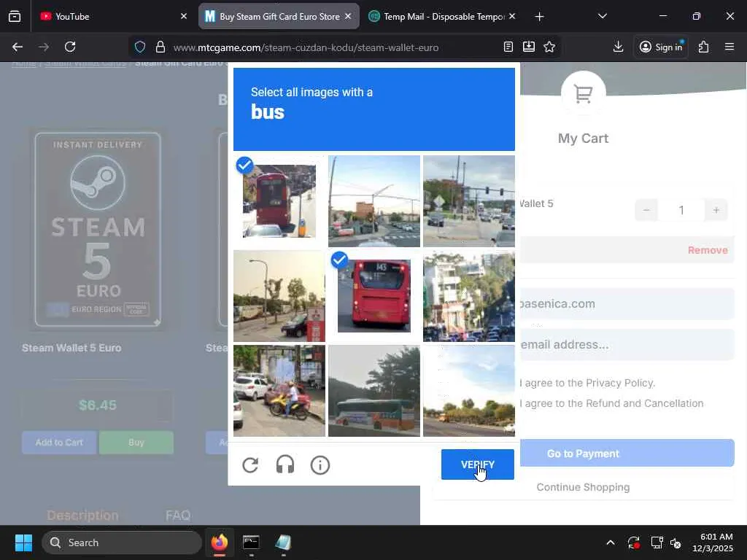Open the recent browsing view icon
Screen dimensions: 747x560
15,16
